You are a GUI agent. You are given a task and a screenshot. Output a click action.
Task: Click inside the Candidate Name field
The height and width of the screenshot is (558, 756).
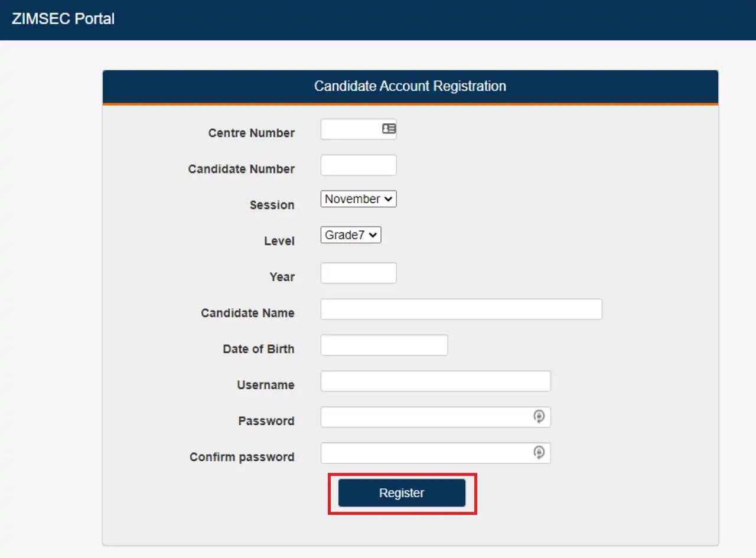click(x=461, y=309)
